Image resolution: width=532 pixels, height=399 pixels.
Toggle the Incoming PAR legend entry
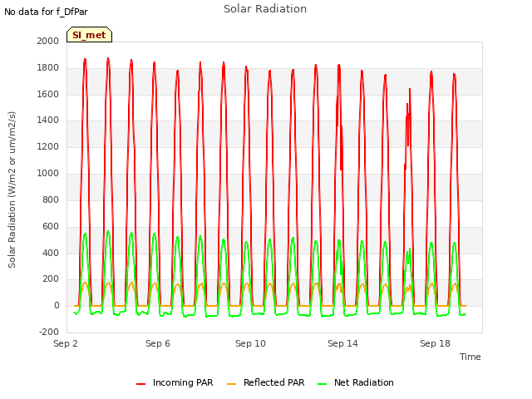pyautogui.click(x=175, y=382)
